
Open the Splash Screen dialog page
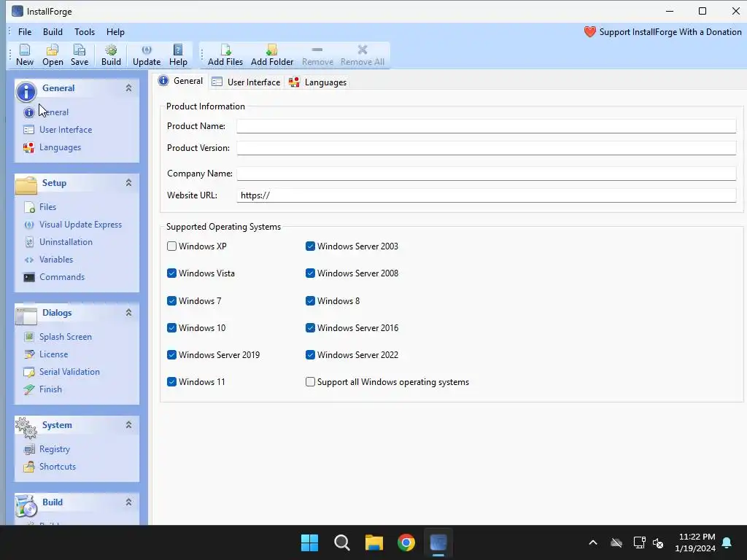tap(58, 337)
